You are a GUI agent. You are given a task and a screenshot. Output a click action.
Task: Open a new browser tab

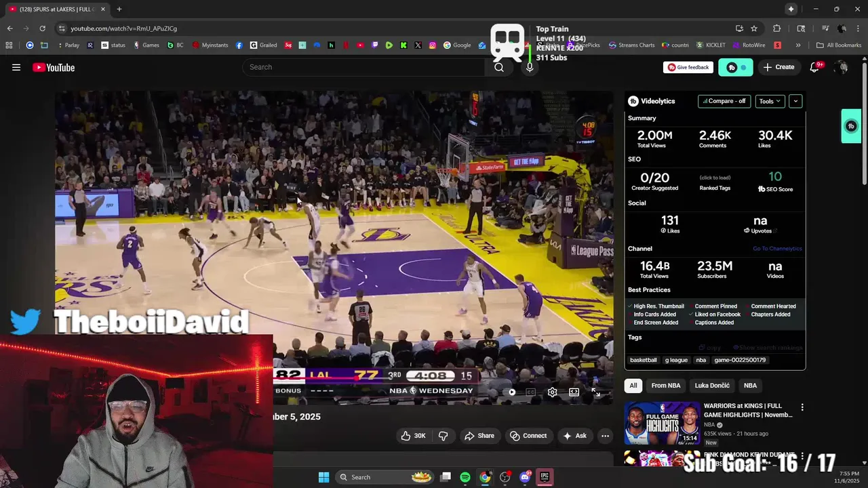point(119,9)
